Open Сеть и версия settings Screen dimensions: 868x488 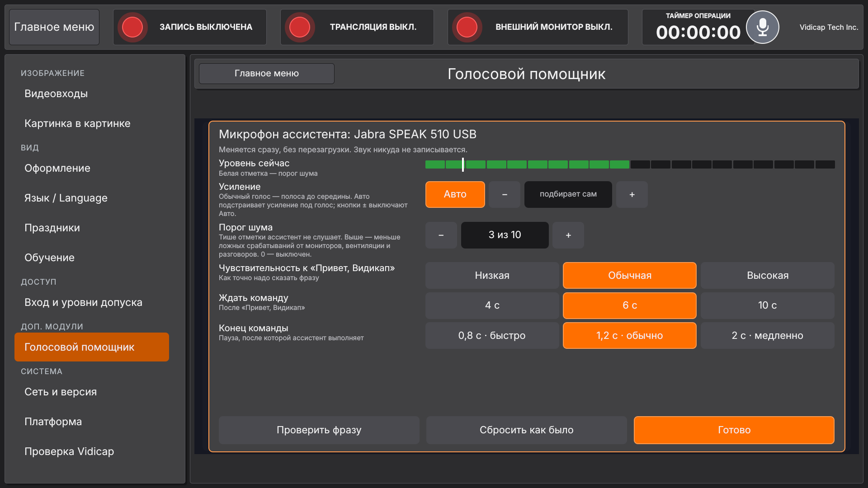(92, 392)
